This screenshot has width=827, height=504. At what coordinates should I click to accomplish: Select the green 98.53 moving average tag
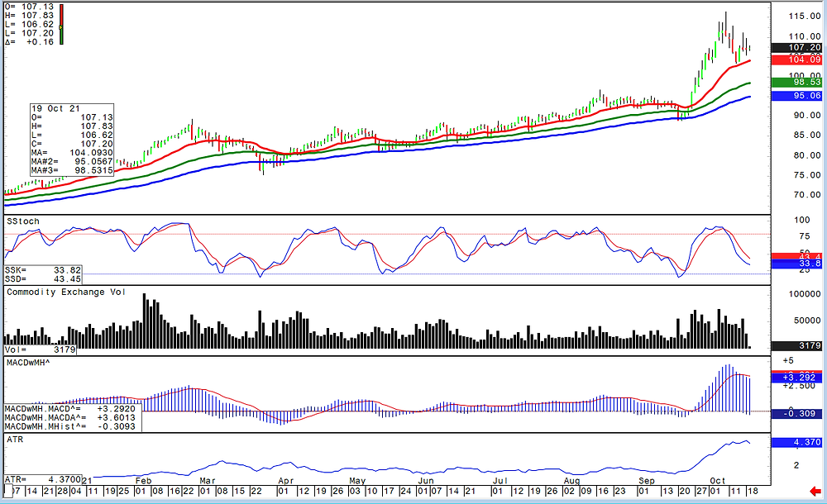click(x=796, y=83)
